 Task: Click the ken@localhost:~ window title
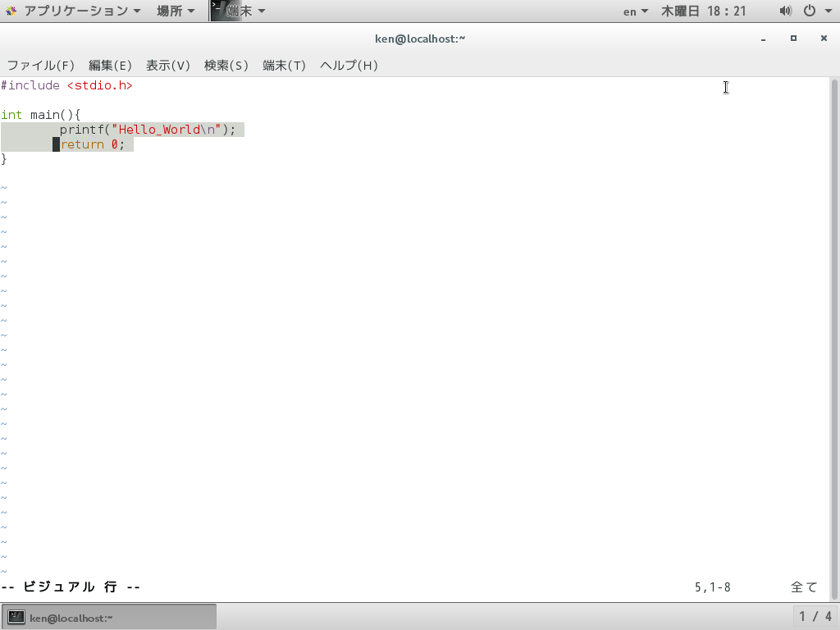click(420, 39)
